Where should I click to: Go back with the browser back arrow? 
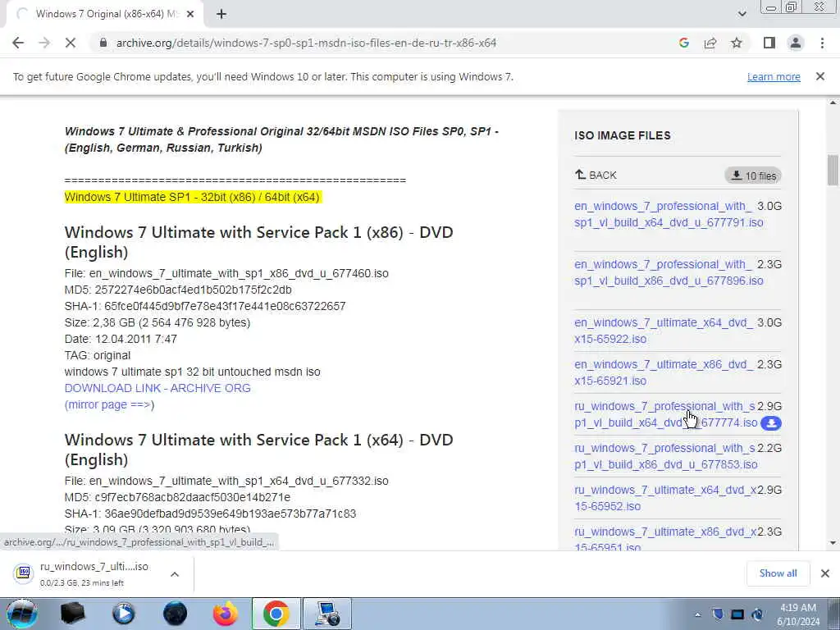(x=18, y=43)
